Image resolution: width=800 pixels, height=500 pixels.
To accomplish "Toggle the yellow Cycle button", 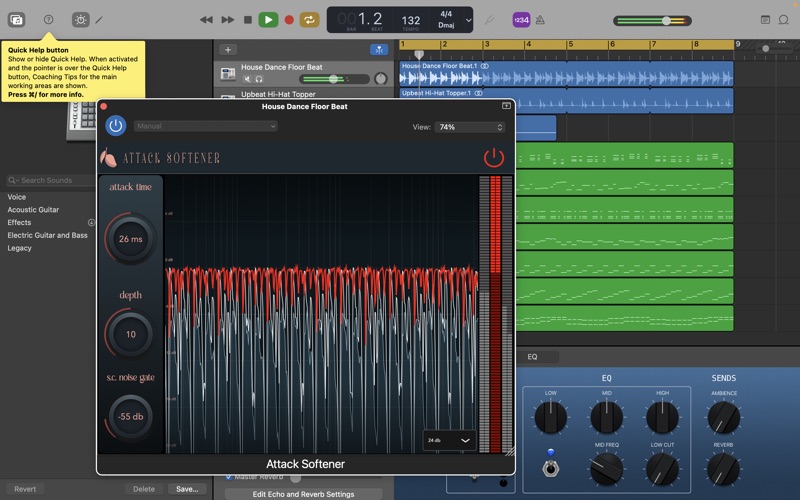I will tap(309, 20).
